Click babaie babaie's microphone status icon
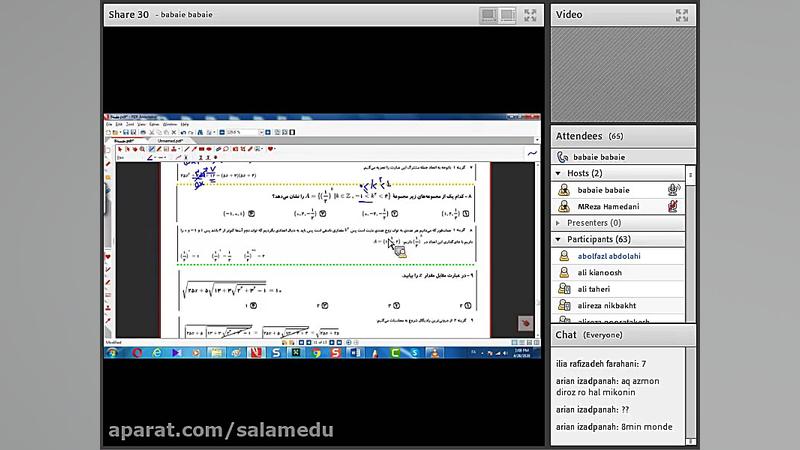Screen dimensions: 800x450 673,190
